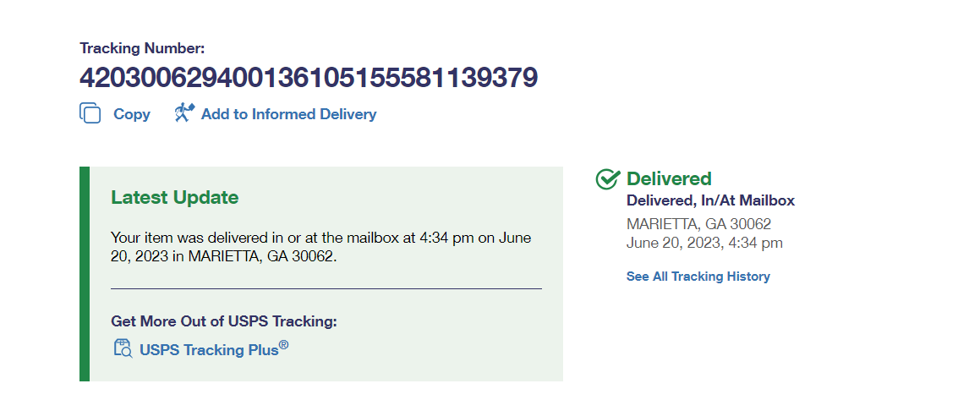
Task: Open See All Tracking History
Action: [x=698, y=277]
